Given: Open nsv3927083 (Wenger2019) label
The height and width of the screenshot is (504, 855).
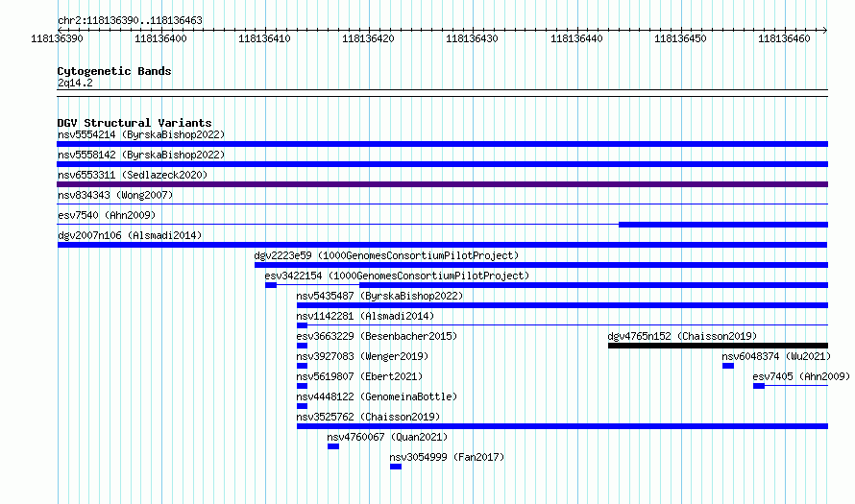Looking at the screenshot, I should 362,356.
